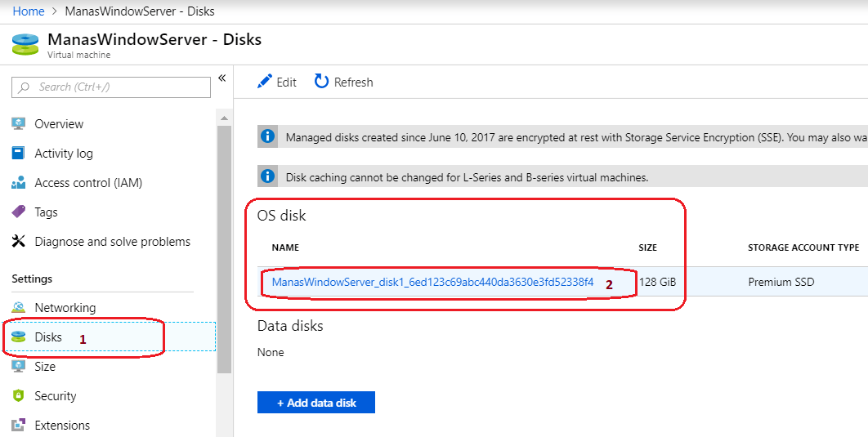Open the Tags menu item
The image size is (868, 437).
tap(46, 212)
